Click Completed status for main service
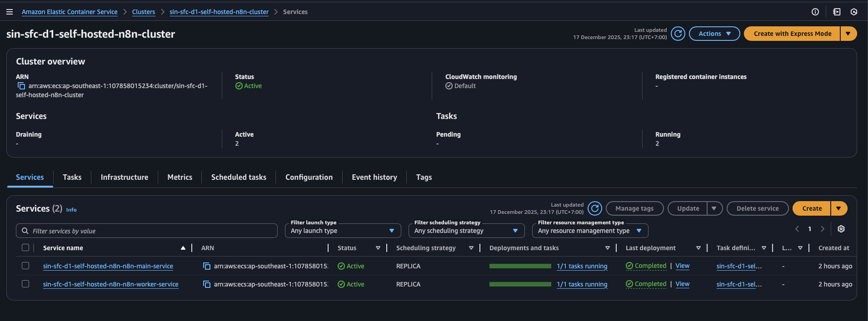 click(x=646, y=266)
